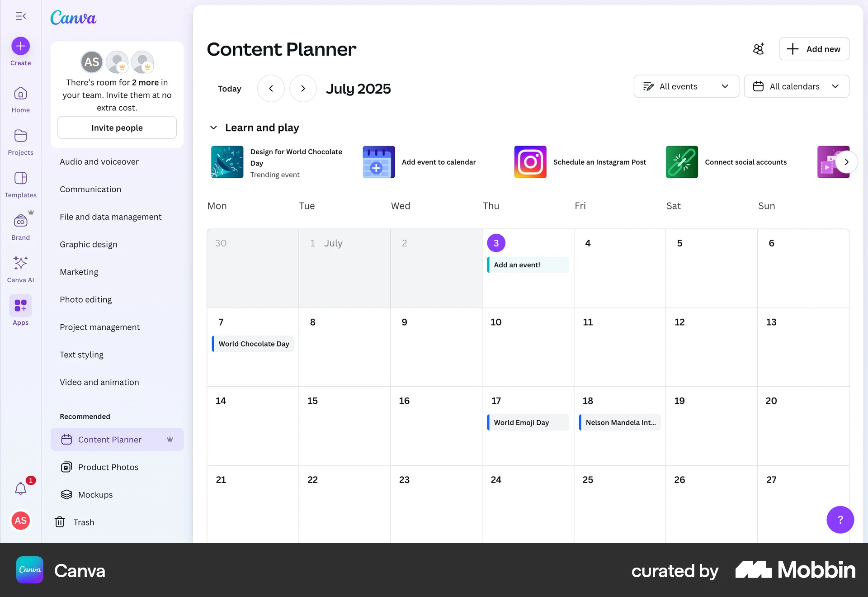
Task: Open the Graphic design category
Action: pos(89,245)
